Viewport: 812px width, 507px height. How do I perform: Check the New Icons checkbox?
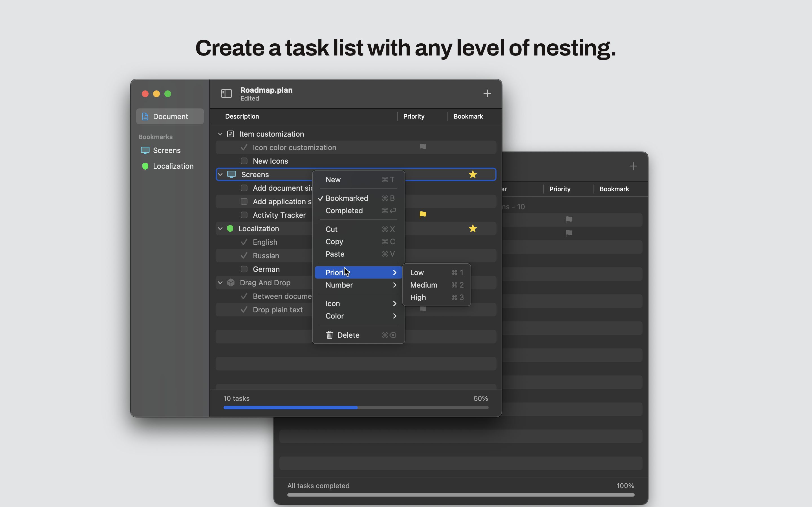pyautogui.click(x=244, y=161)
